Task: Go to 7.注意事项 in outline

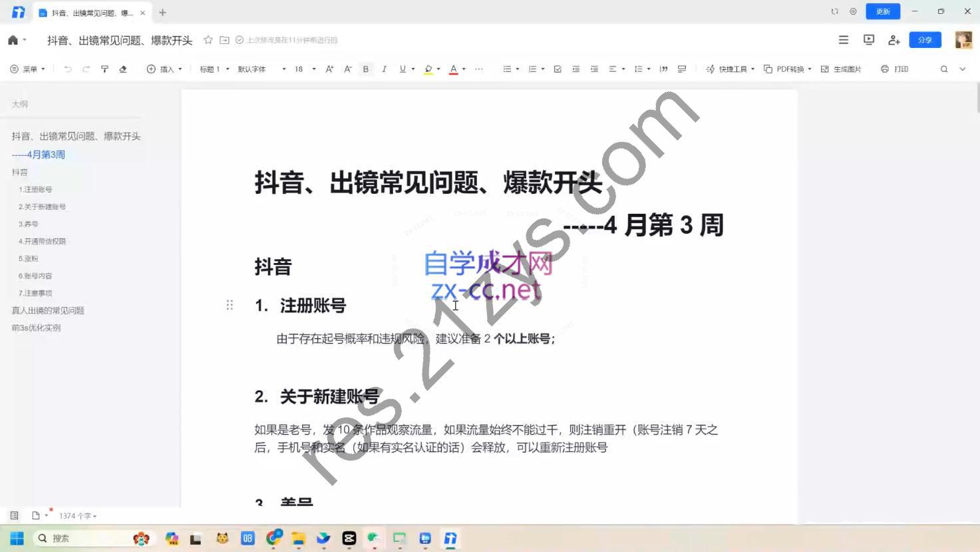Action: point(35,293)
